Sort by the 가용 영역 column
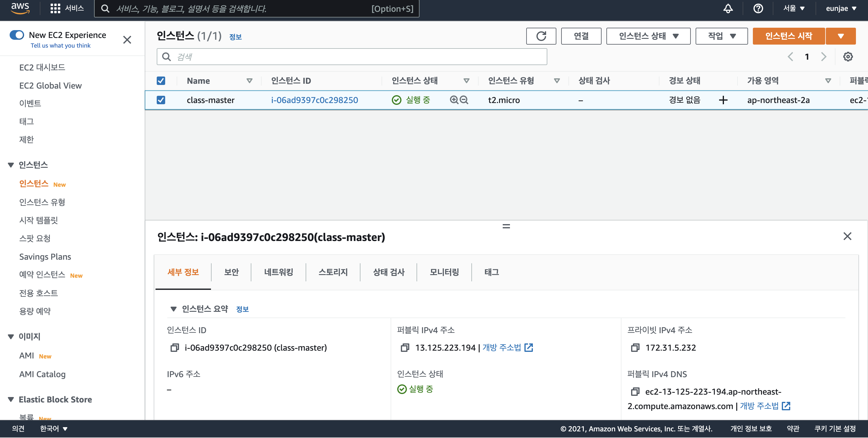Image resolution: width=868 pixels, height=438 pixels. pyautogui.click(x=828, y=81)
